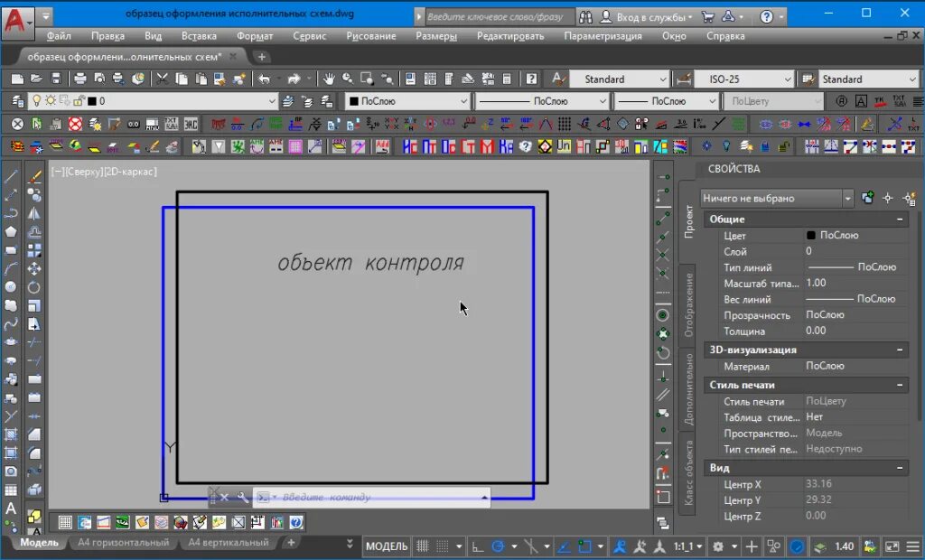The height and width of the screenshot is (560, 925).
Task: Click the Масштаб типа value 1.00
Action: tap(816, 283)
